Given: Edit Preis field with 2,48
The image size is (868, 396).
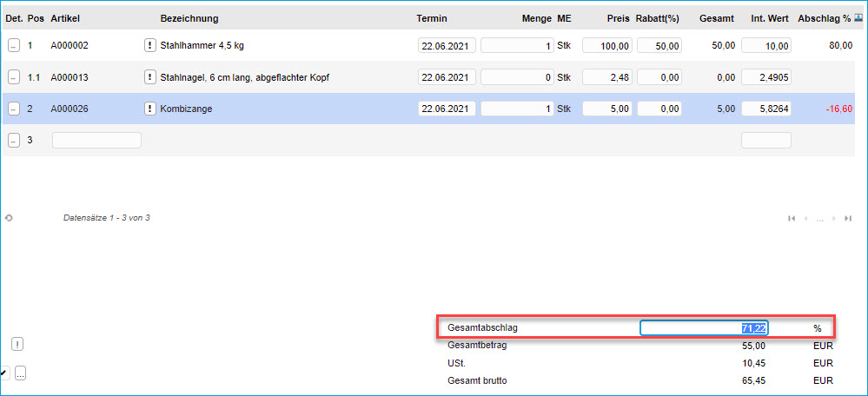Looking at the screenshot, I should (x=607, y=78).
